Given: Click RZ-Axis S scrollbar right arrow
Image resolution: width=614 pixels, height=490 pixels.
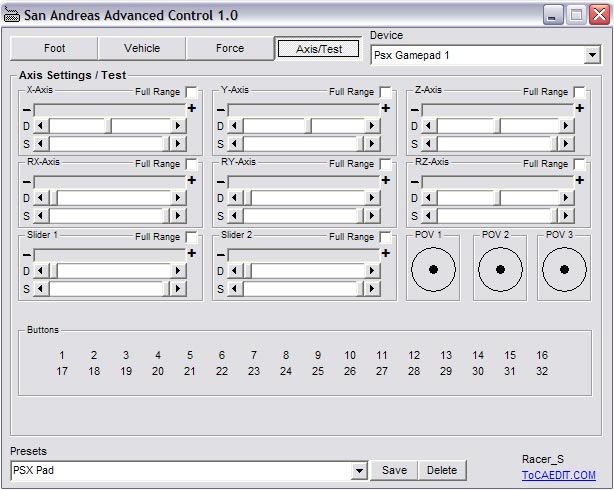Looking at the screenshot, I should point(566,216).
